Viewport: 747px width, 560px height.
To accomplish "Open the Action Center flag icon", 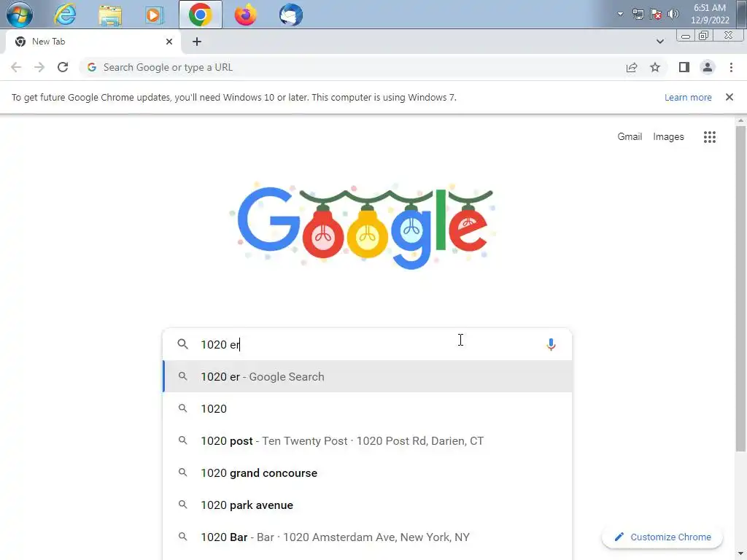I will (x=656, y=14).
